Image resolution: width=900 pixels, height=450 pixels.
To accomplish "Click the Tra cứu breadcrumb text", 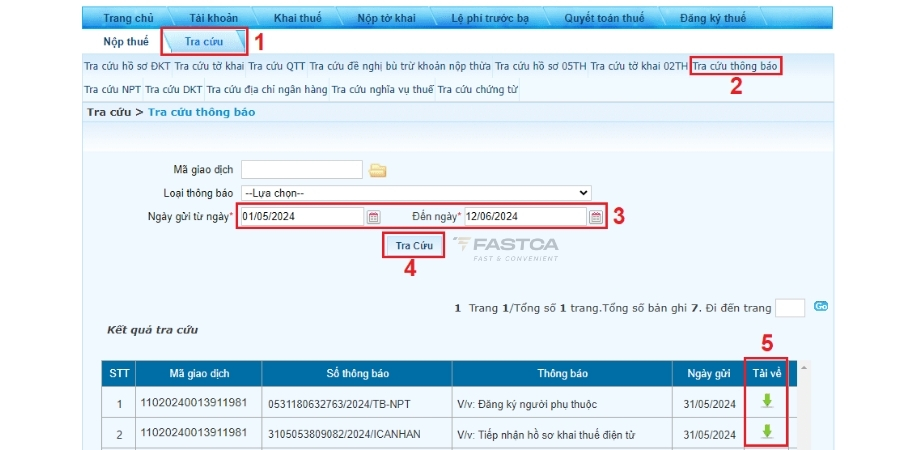I will click(108, 112).
